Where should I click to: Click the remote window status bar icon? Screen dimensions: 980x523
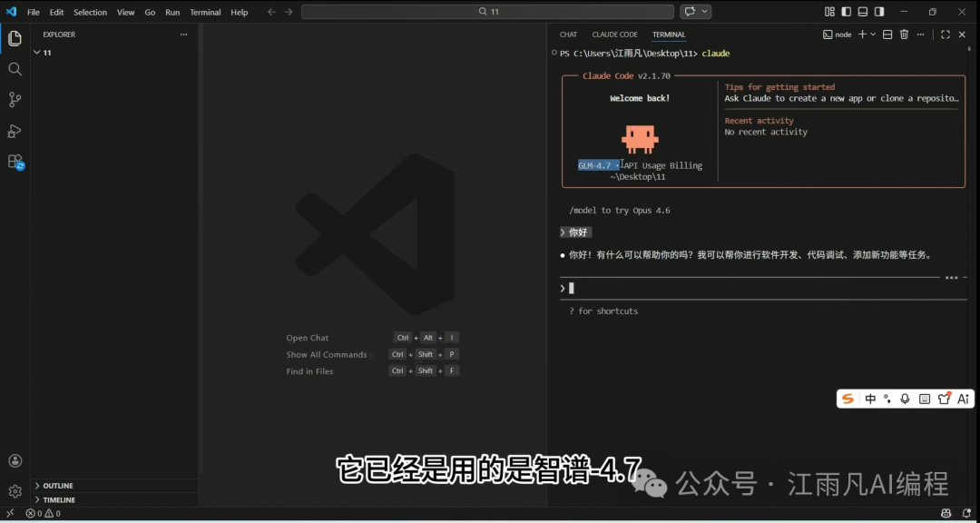(10, 514)
